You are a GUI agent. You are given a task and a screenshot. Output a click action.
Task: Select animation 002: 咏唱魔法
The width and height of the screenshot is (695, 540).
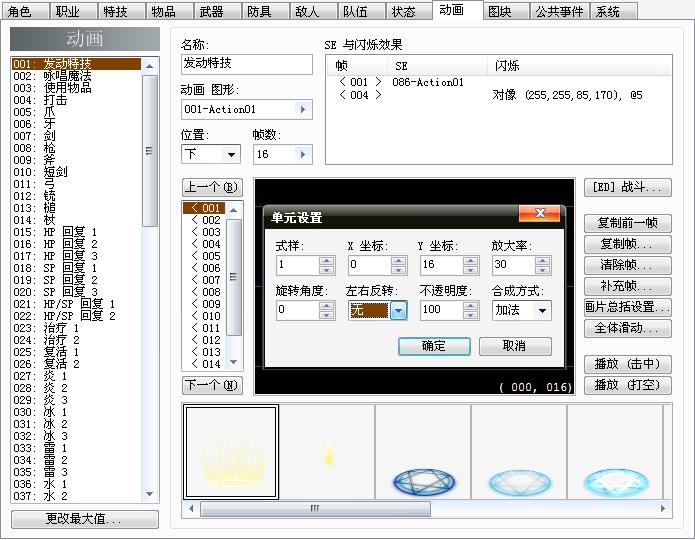point(76,76)
